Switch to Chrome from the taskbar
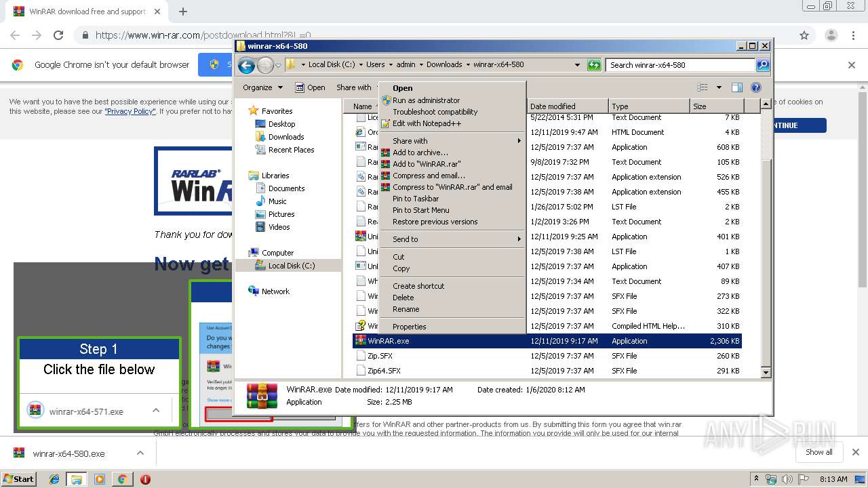 coord(123,479)
